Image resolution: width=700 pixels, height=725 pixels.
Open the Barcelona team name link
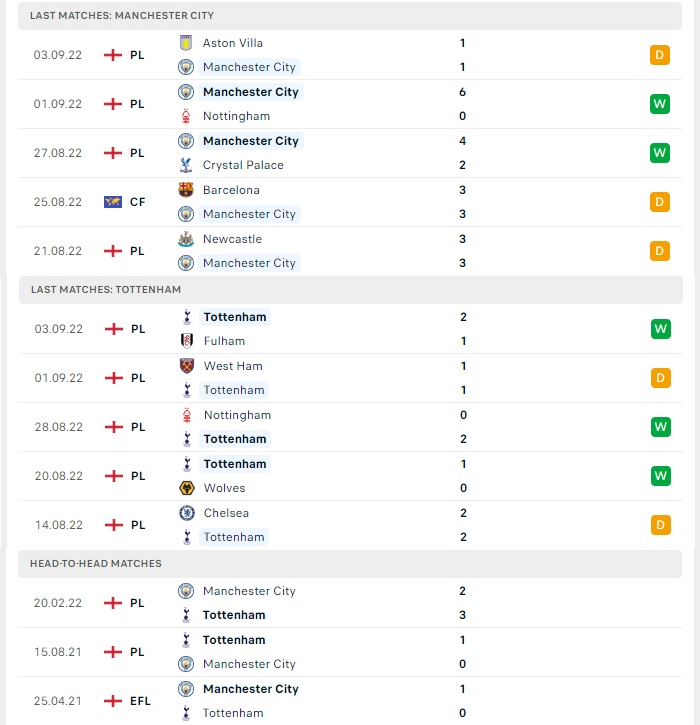pyautogui.click(x=231, y=190)
